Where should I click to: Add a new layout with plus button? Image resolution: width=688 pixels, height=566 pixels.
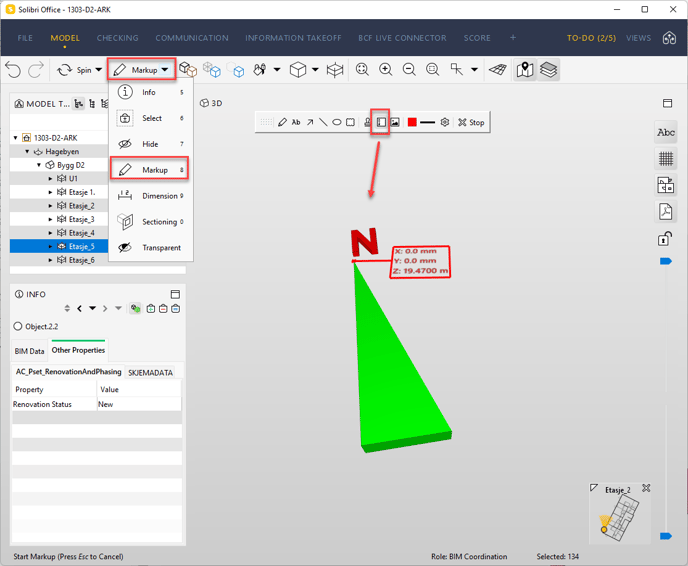[x=512, y=38]
